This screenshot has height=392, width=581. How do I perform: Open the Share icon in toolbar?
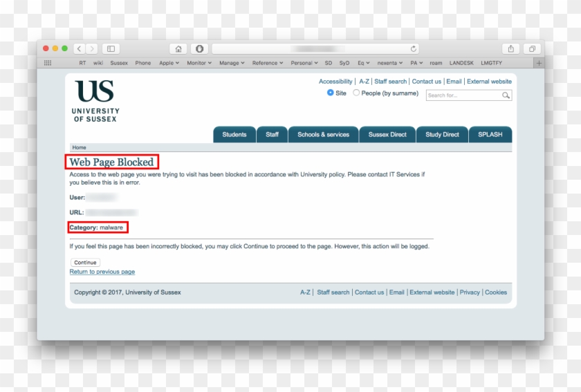click(x=511, y=48)
